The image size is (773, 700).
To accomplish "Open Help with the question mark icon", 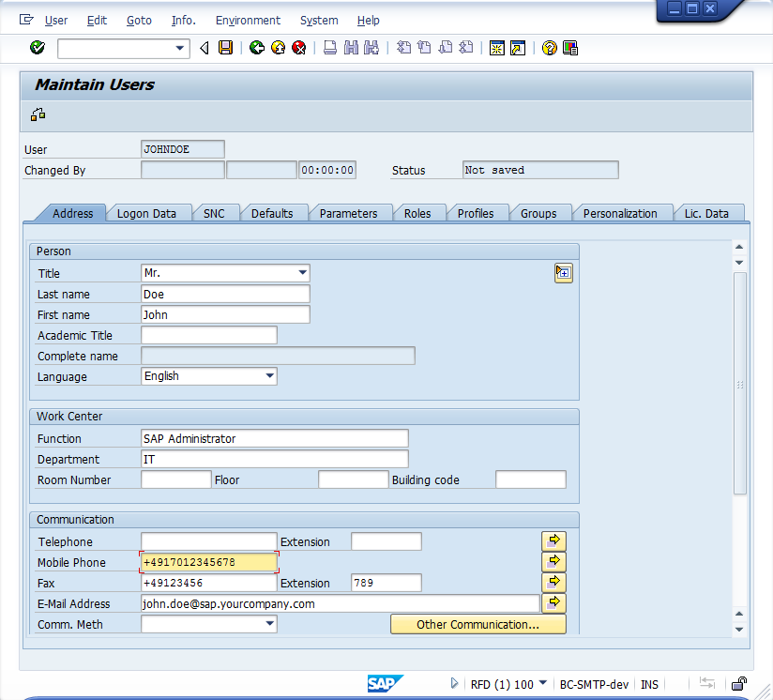I will 550,48.
